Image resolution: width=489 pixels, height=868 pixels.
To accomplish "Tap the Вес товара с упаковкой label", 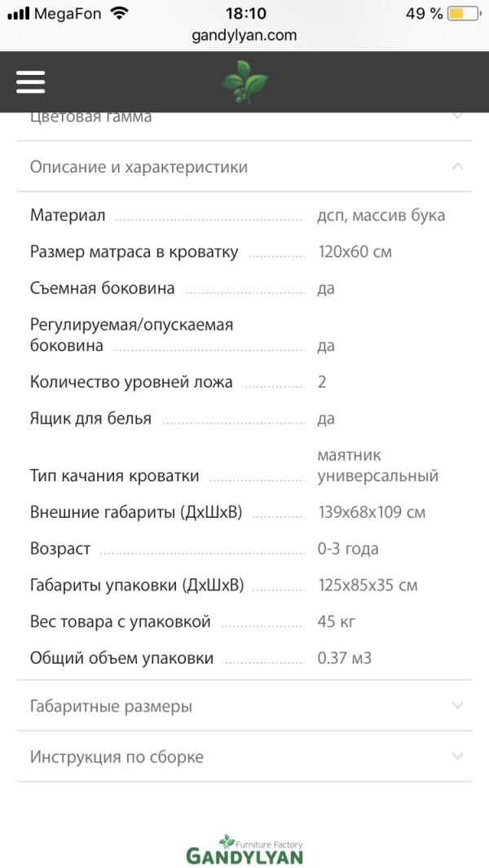I will coord(121,622).
